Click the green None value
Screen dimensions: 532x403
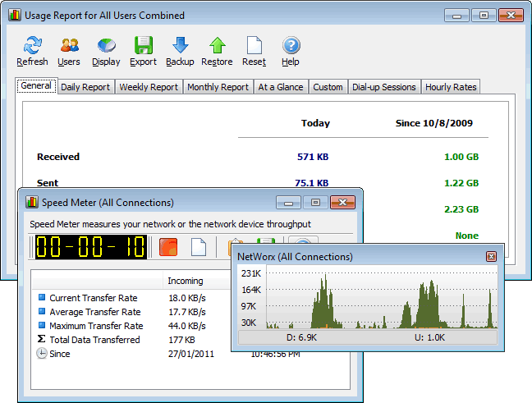[467, 236]
